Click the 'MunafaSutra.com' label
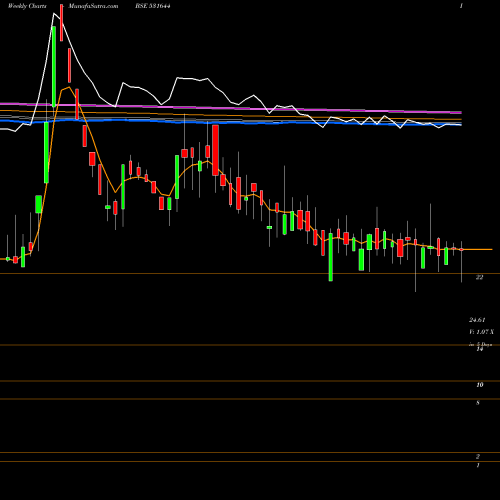Image resolution: width=500 pixels, height=500 pixels. [x=93, y=6]
